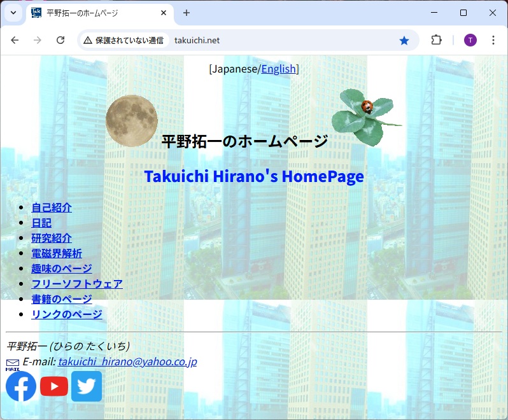
Task: Minimize the browser window
Action: point(434,13)
